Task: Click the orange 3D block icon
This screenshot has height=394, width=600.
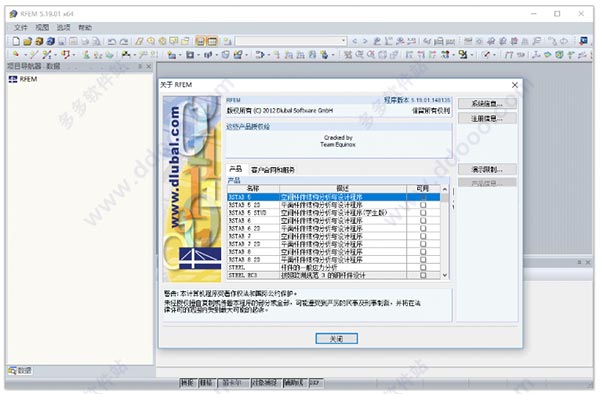Action: point(39,41)
